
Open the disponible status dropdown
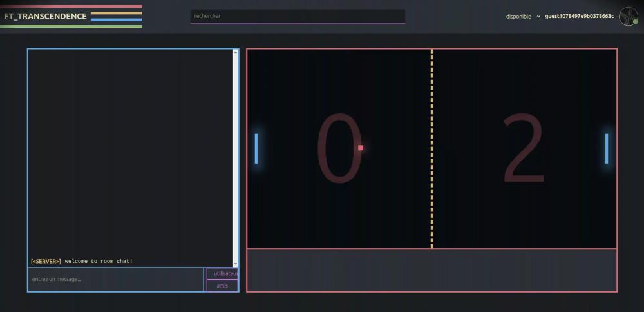tap(522, 17)
